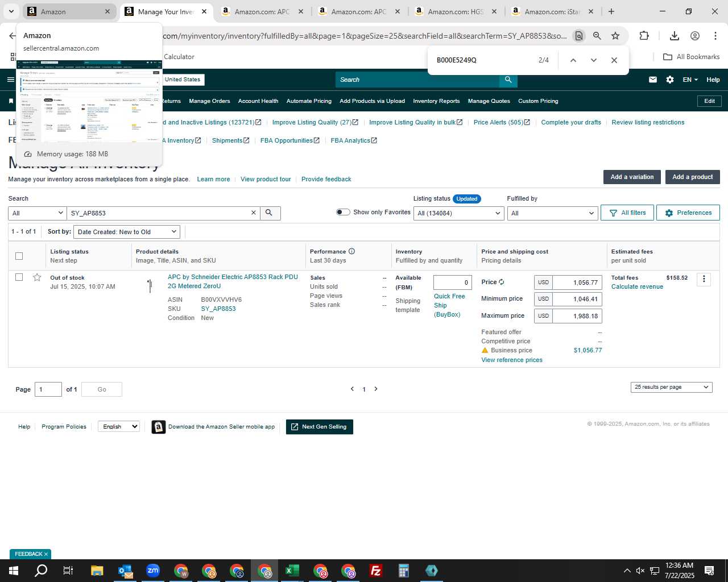The height and width of the screenshot is (582, 728).
Task: Open Calculator from the taskbar
Action: tap(404, 571)
